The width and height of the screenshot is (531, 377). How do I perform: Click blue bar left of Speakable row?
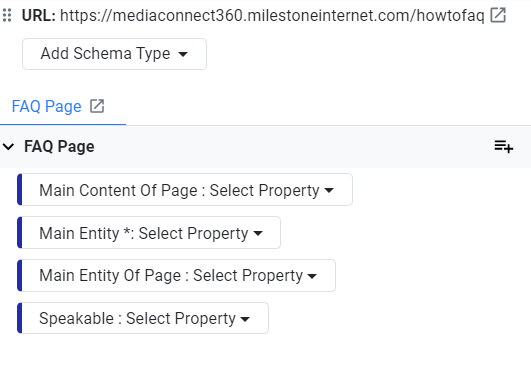(20, 318)
